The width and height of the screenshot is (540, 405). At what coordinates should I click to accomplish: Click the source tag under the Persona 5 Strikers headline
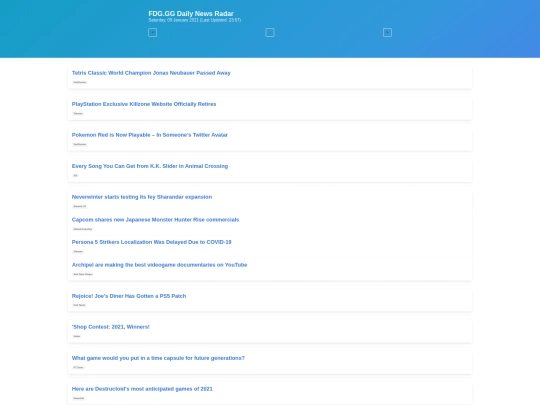pos(78,251)
